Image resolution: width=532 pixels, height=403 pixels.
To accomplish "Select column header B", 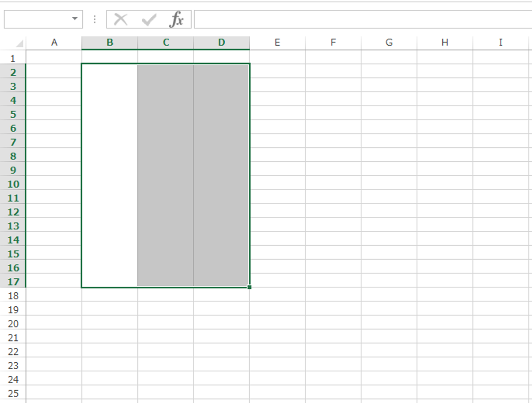I will [x=110, y=42].
